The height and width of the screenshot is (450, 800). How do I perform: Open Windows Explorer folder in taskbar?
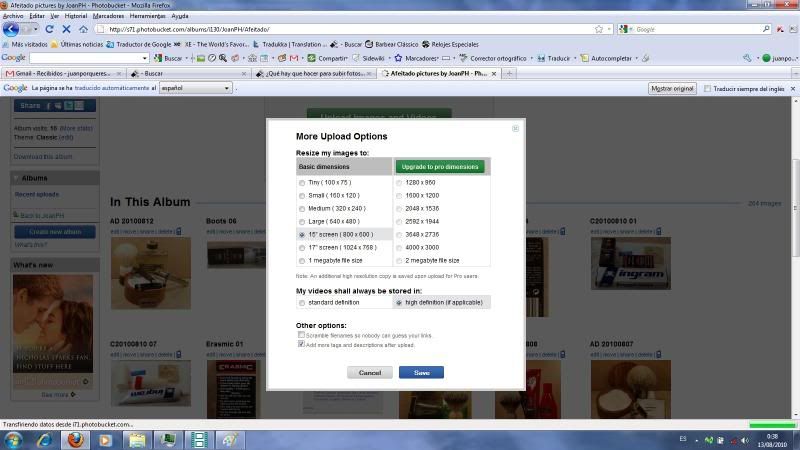137,440
